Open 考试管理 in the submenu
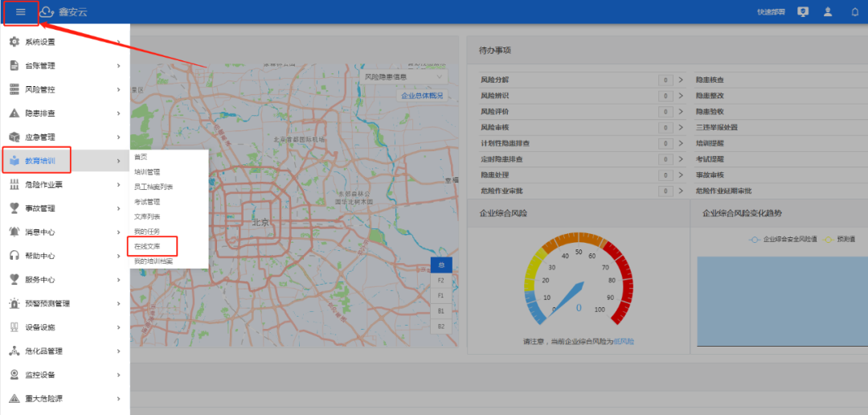The width and height of the screenshot is (868, 415). coord(147,202)
